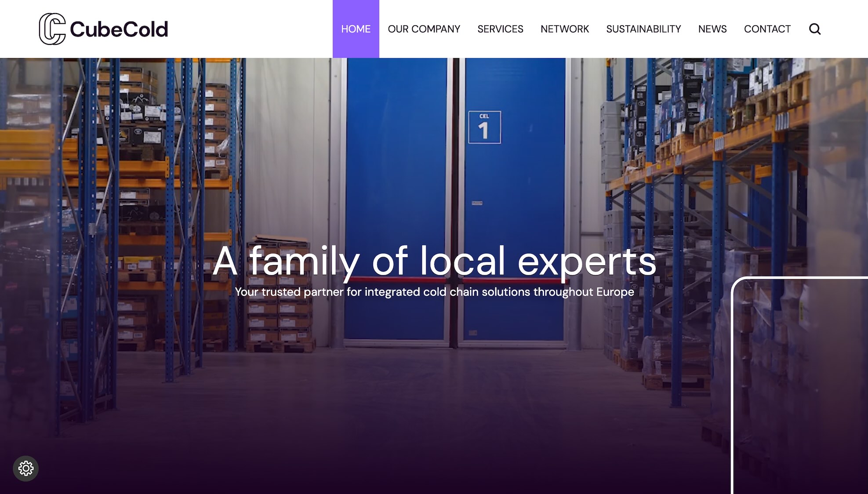Open the search magnifier icon
Screen dimensions: 868x494
click(815, 29)
